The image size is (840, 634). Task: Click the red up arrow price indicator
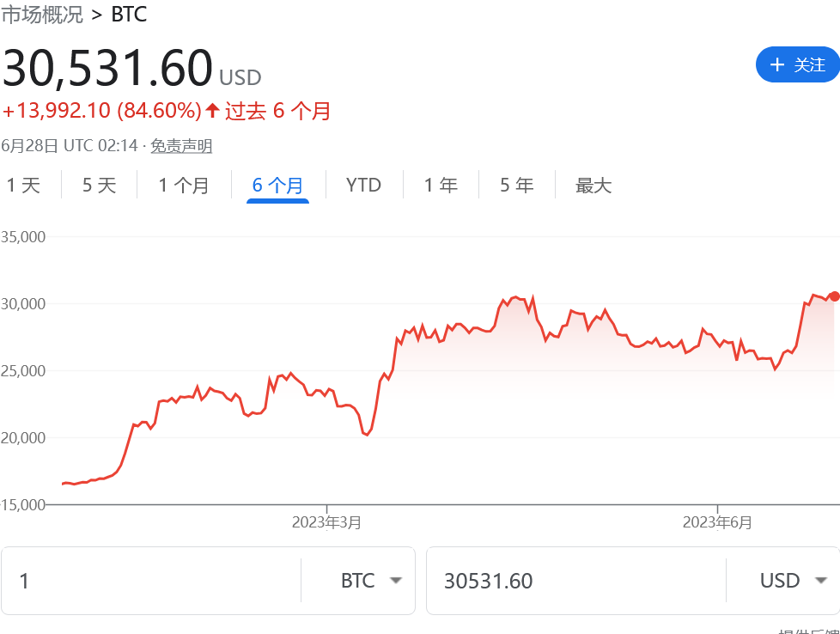(212, 111)
